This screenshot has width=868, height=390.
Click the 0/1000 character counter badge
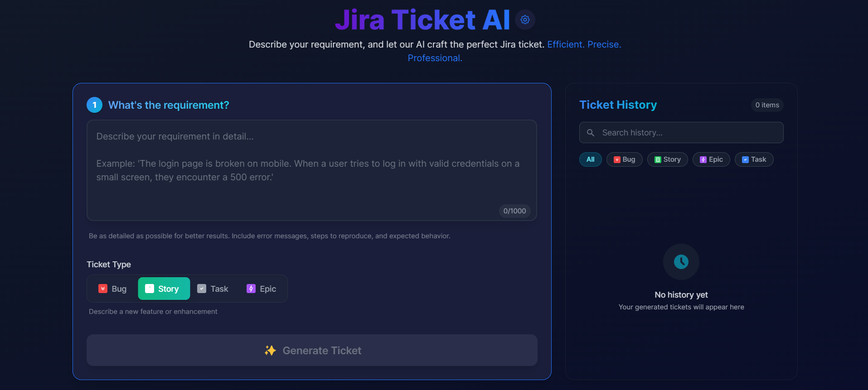click(x=514, y=211)
